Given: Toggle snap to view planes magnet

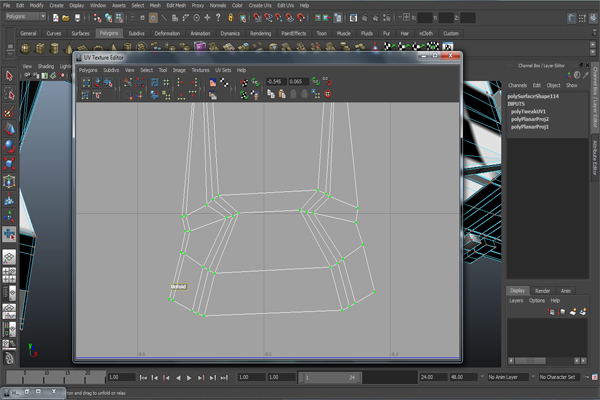Looking at the screenshot, I should (290, 18).
